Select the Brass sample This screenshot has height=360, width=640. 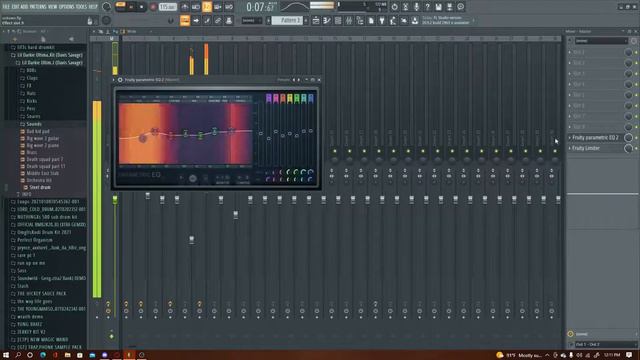pyautogui.click(x=31, y=152)
